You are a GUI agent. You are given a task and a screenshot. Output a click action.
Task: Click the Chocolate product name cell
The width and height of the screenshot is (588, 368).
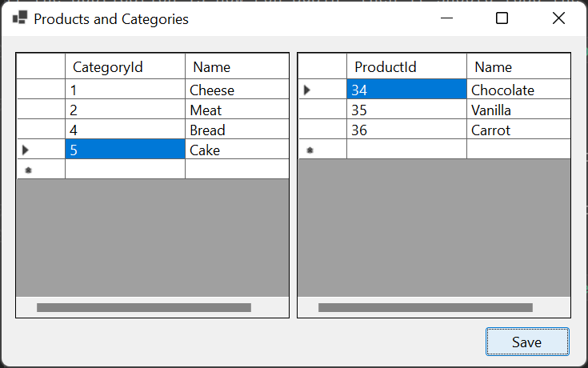point(518,90)
